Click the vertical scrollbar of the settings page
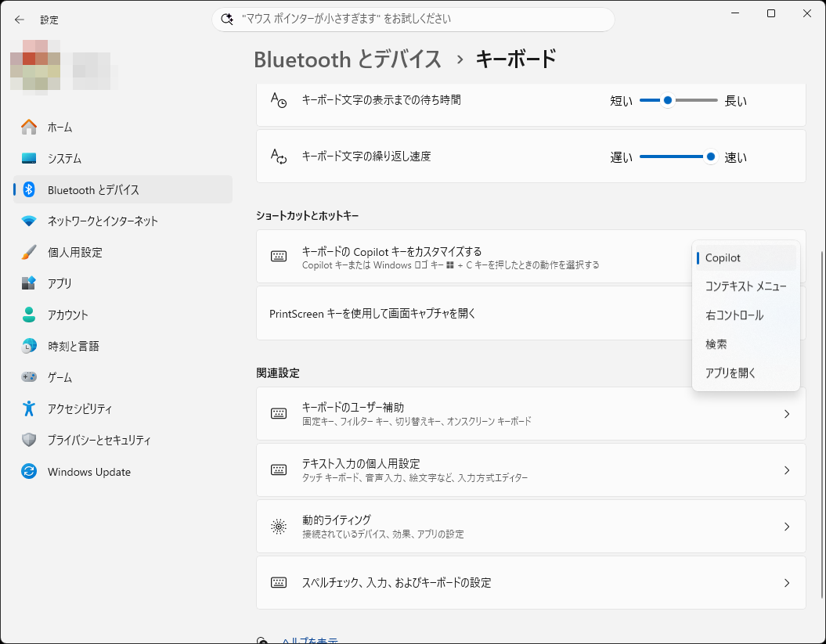The width and height of the screenshot is (826, 644). [823, 424]
